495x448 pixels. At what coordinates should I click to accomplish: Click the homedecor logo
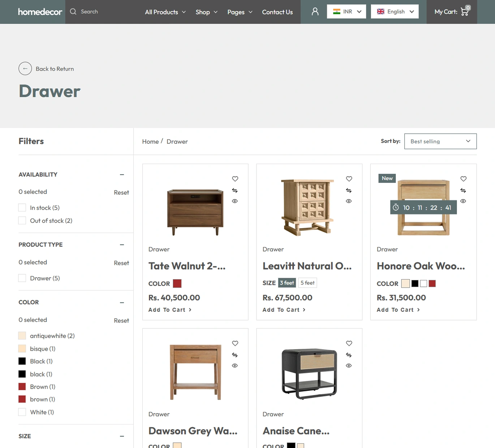[40, 12]
